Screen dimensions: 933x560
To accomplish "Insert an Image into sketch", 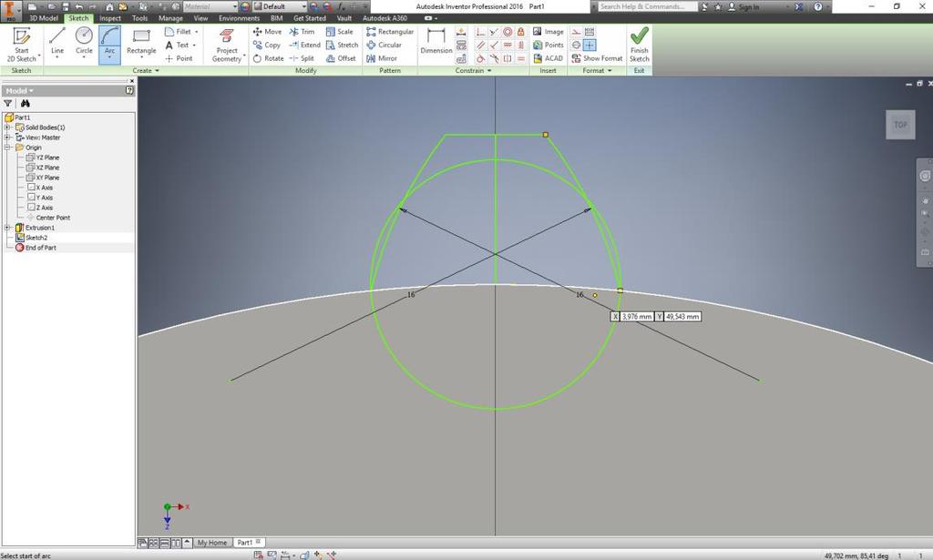I will pyautogui.click(x=548, y=32).
